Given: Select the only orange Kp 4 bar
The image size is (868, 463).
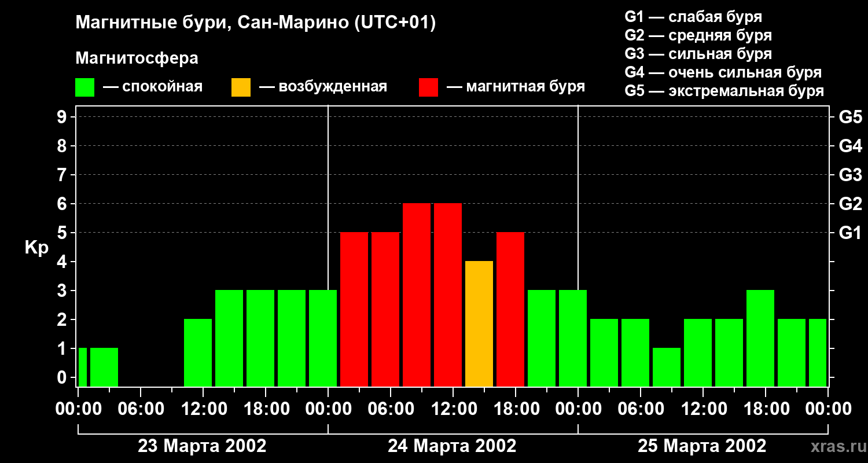Looking at the screenshot, I should [x=479, y=324].
